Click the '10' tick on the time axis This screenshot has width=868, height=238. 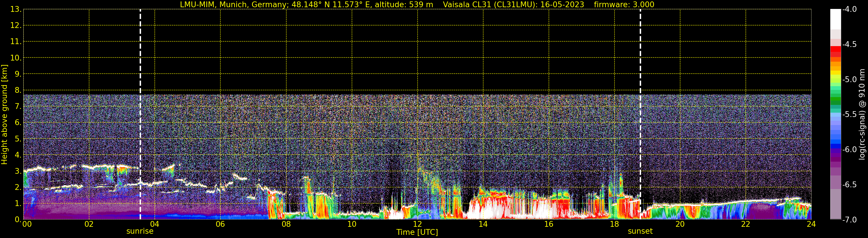click(x=352, y=224)
